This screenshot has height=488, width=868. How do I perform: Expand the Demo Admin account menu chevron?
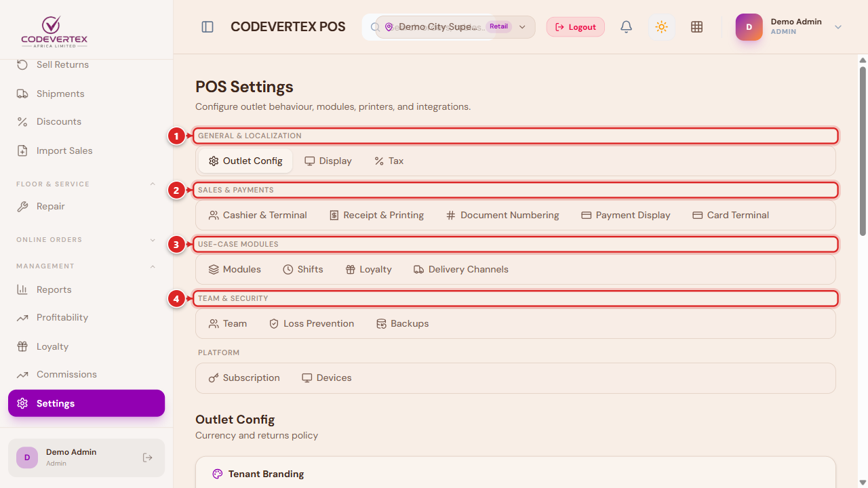(838, 27)
